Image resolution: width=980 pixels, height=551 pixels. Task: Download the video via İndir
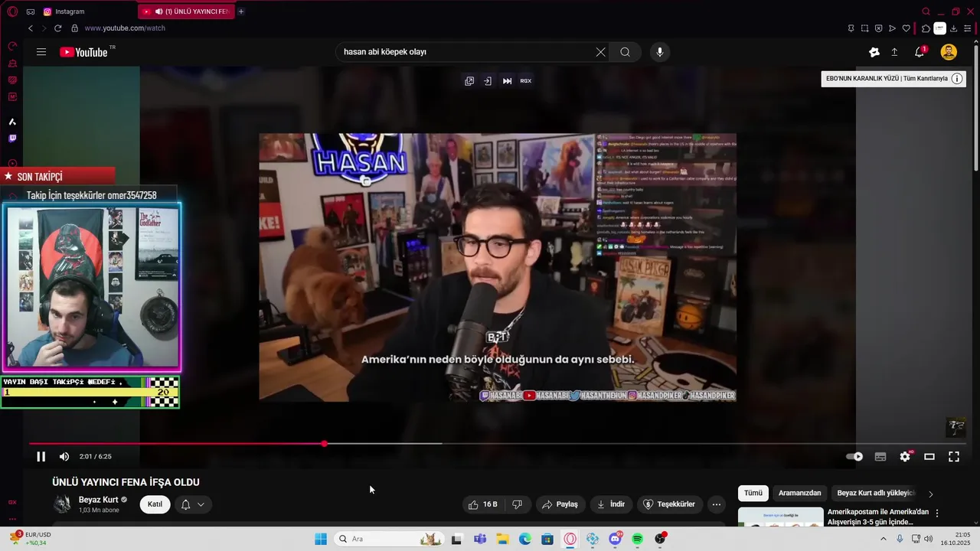[x=611, y=504]
